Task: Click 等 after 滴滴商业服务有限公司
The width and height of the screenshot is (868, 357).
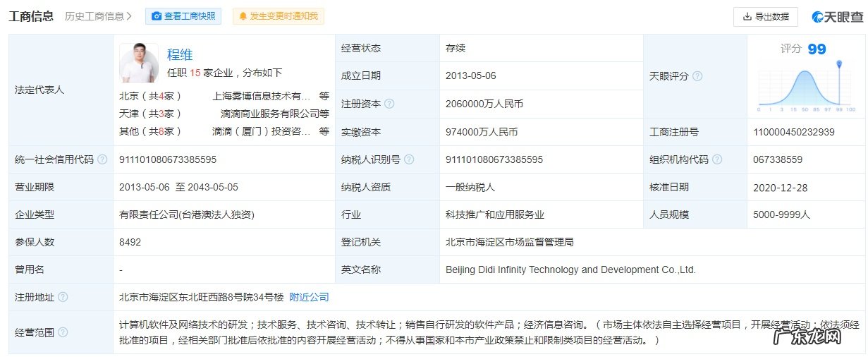Action: [x=324, y=114]
